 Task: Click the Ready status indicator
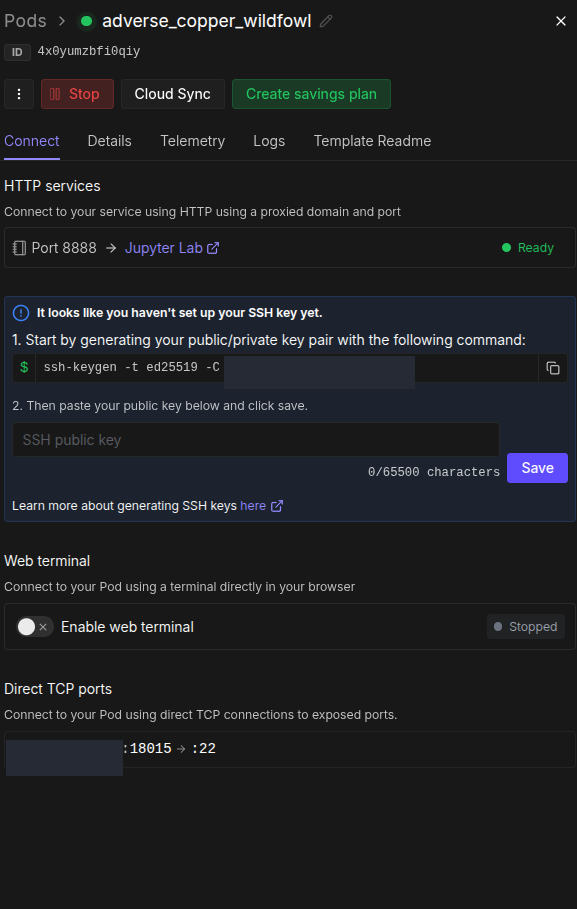click(528, 248)
